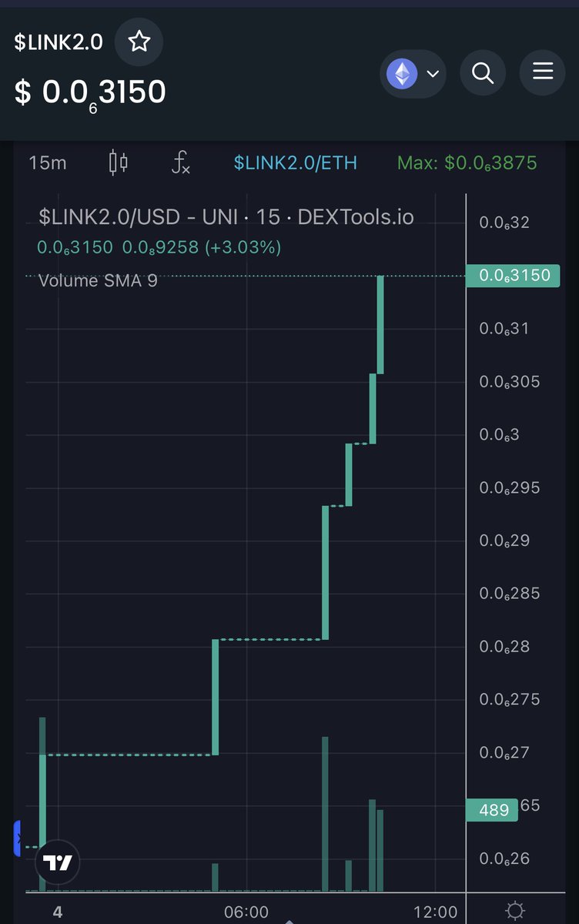Click the header price $ 0.0₆3150
This screenshot has height=924, width=579.
[90, 93]
